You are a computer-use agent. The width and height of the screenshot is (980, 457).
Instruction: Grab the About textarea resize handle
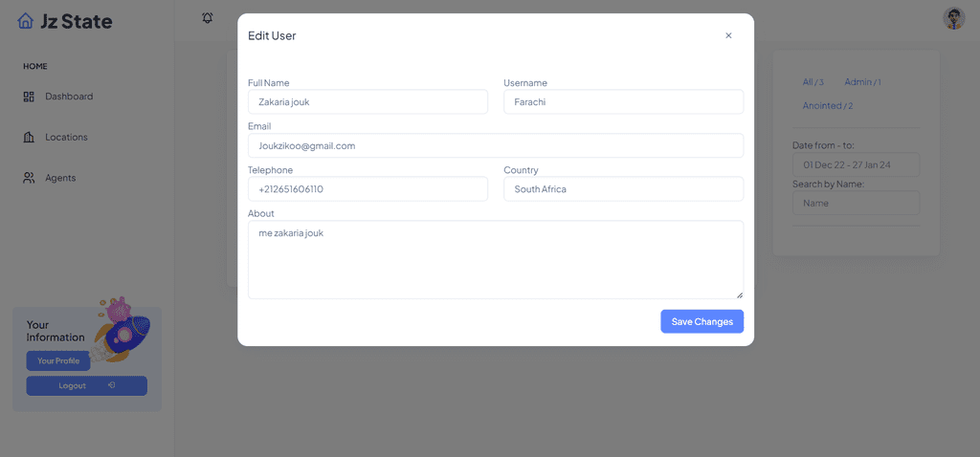point(740,294)
